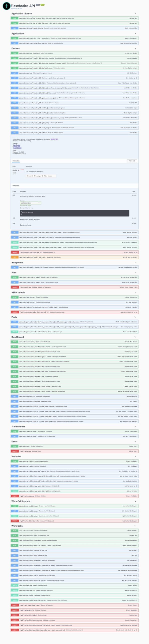Viewport: 149px width, 644px height.
Task: Expand the Delete Local Cached Files operation
Action: 74,287
